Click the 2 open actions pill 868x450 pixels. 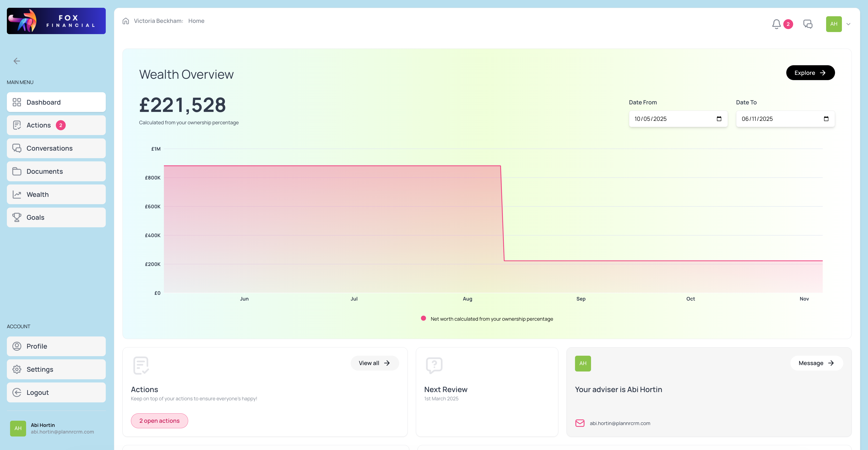pyautogui.click(x=159, y=421)
